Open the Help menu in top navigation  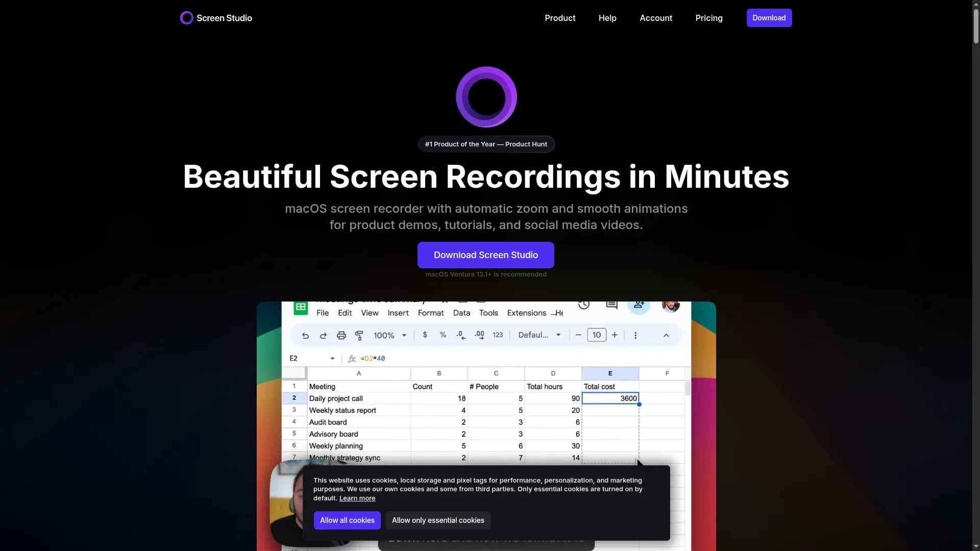tap(607, 18)
